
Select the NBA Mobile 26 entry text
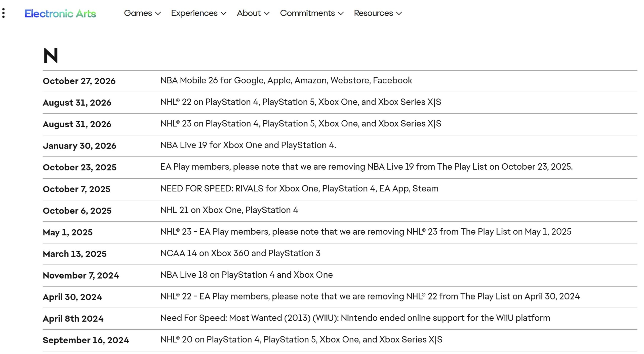[286, 80]
